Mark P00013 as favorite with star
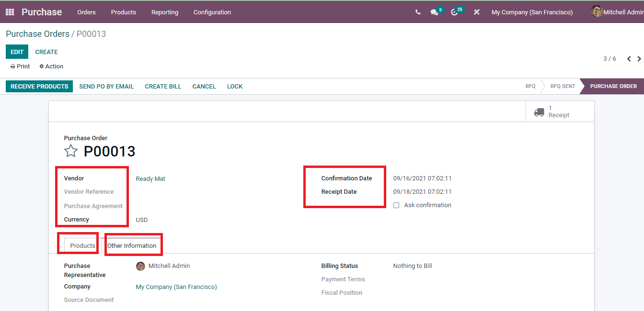644x311 pixels. tap(71, 151)
